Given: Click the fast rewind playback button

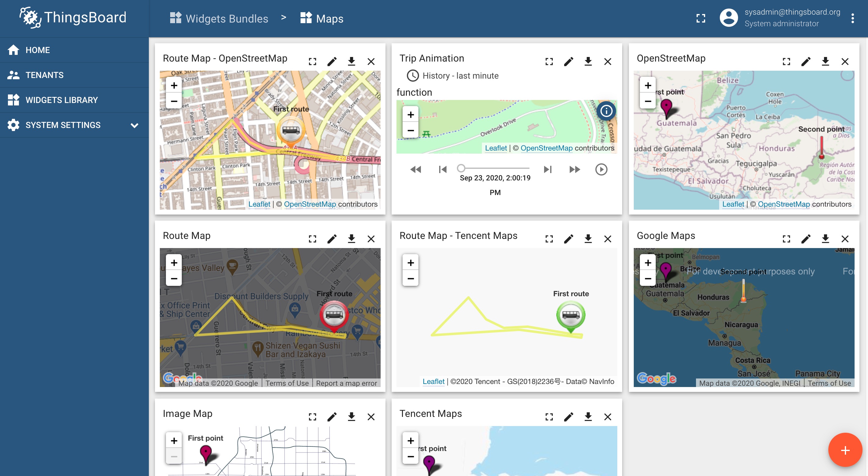Looking at the screenshot, I should tap(415, 169).
